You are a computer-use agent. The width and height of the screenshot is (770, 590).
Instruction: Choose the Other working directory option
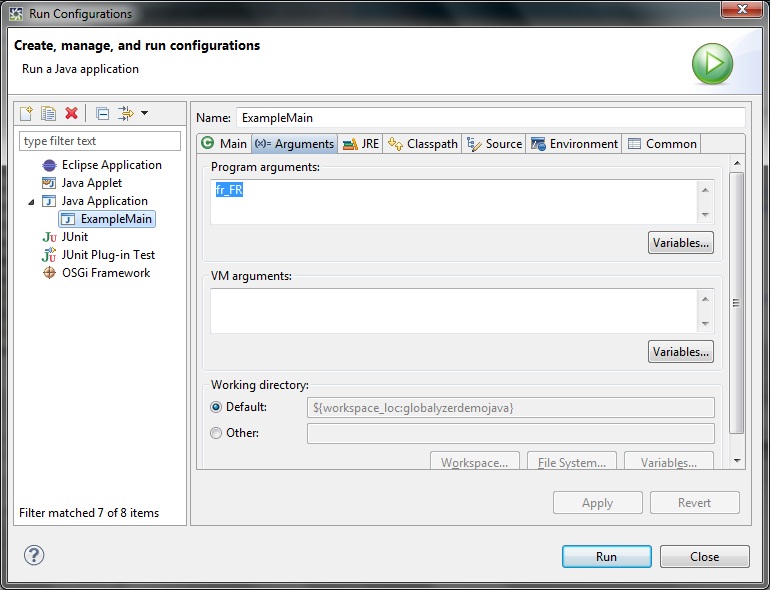[x=216, y=433]
